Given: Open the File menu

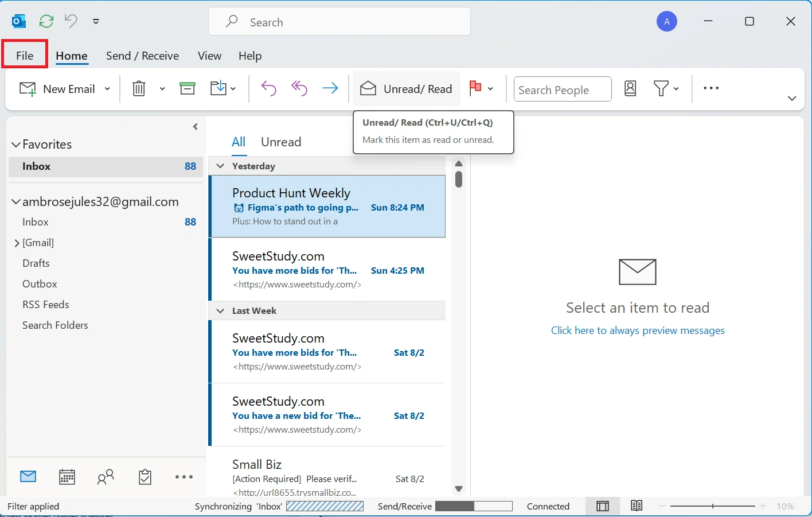Looking at the screenshot, I should [x=25, y=56].
